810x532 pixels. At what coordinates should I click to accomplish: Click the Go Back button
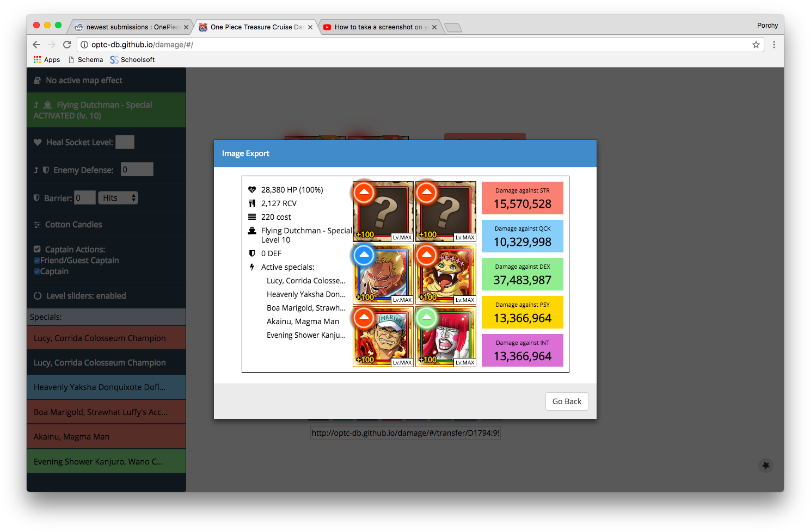pos(567,401)
